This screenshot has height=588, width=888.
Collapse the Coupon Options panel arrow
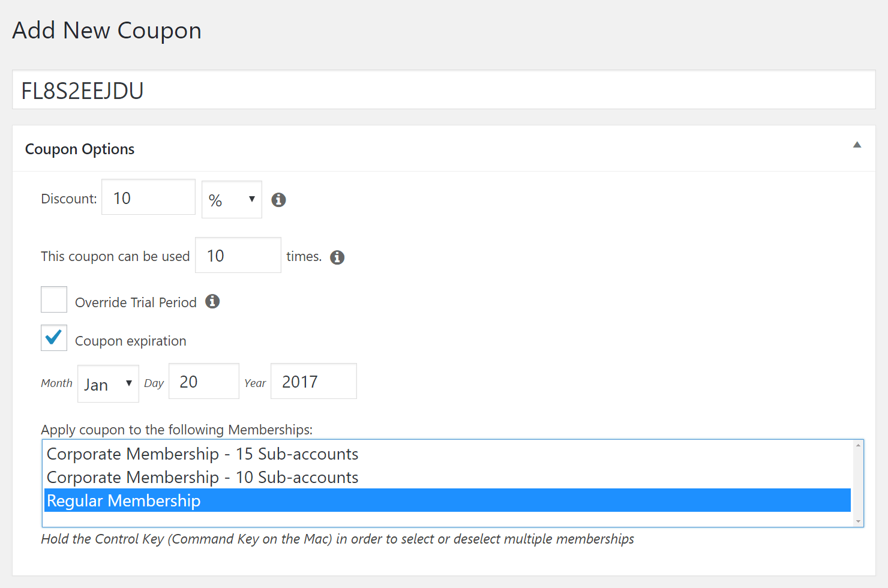[857, 145]
